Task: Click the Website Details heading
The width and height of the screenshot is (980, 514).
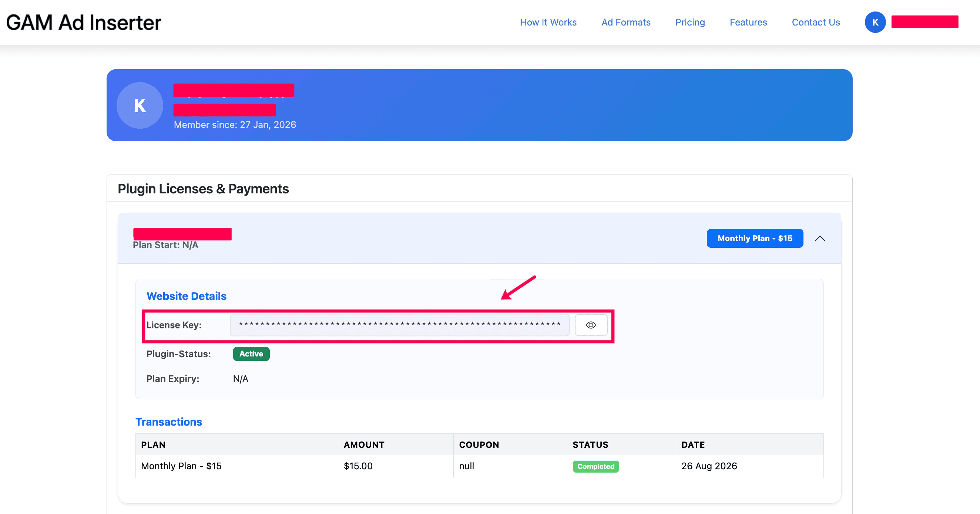Action: pyautogui.click(x=187, y=296)
